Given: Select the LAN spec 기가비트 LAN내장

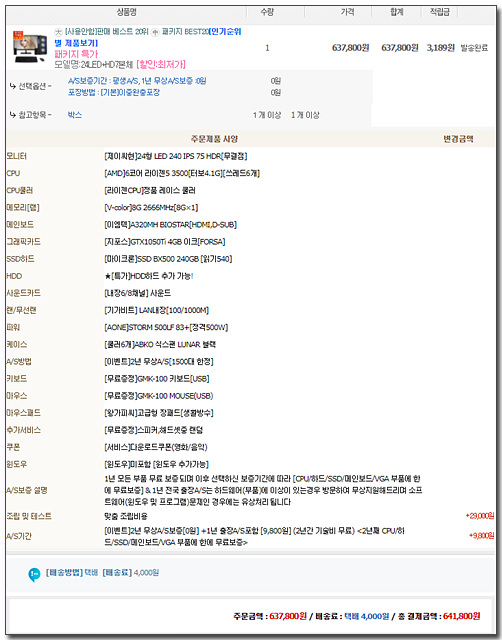Looking at the screenshot, I should point(157,311).
